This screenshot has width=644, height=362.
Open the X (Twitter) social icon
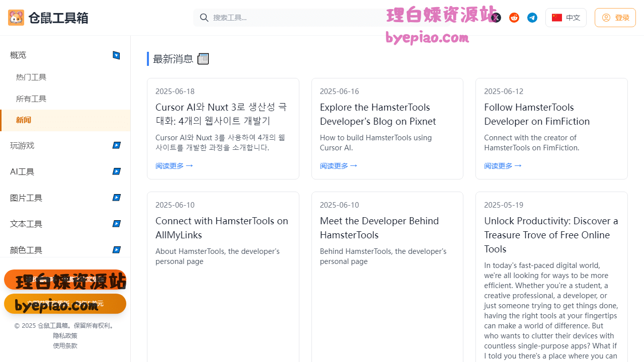point(496,18)
